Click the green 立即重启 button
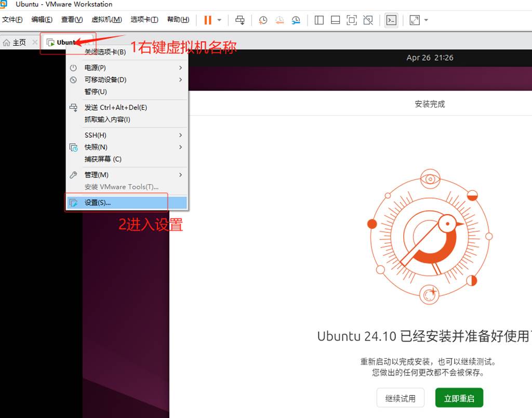 point(459,398)
